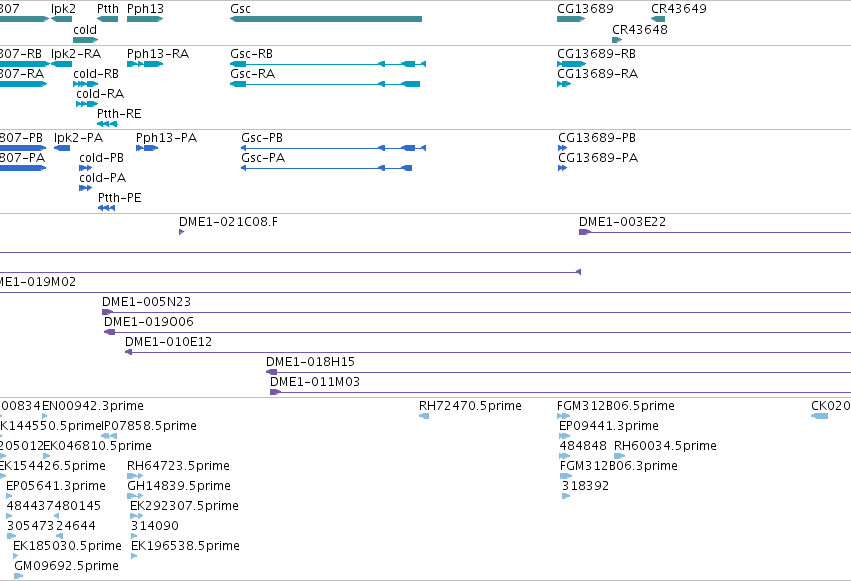Select the Gsc-PA protein feature
851x581 pixels.
click(327, 168)
